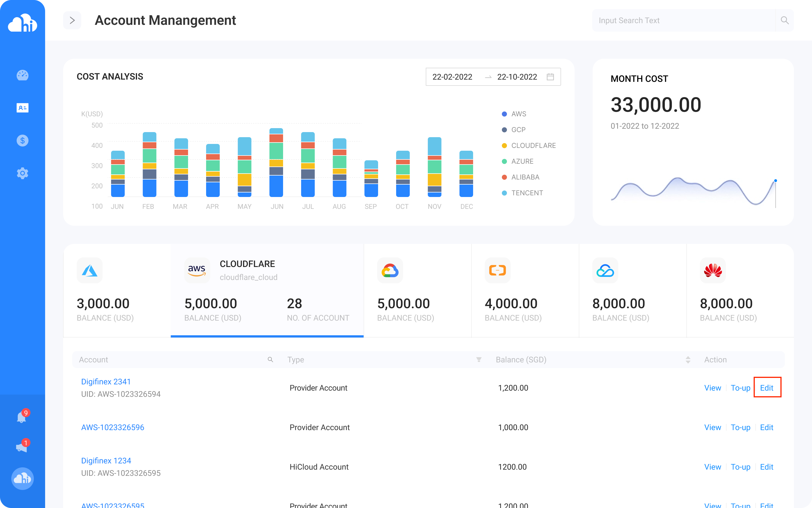
Task: Click the start date 22-02-2022
Action: (x=452, y=77)
